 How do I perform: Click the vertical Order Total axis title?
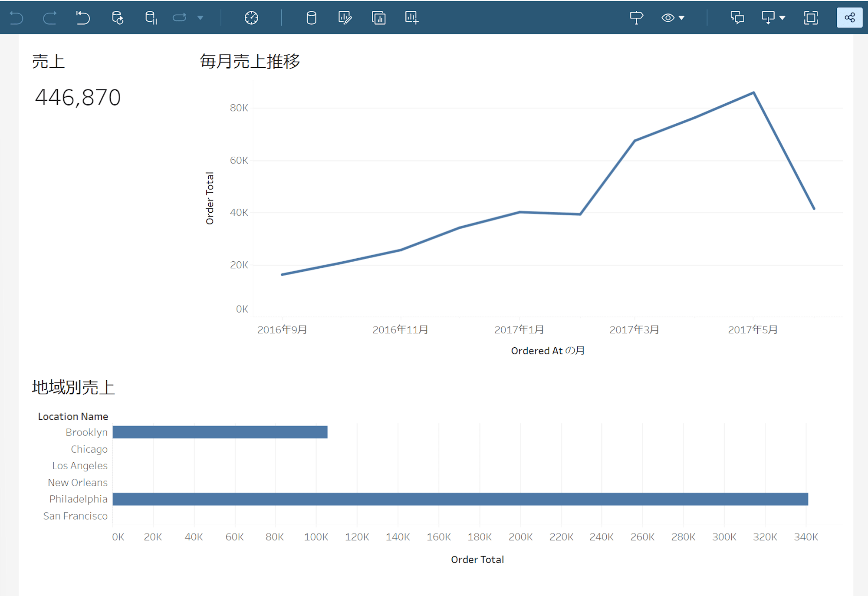pyautogui.click(x=210, y=198)
